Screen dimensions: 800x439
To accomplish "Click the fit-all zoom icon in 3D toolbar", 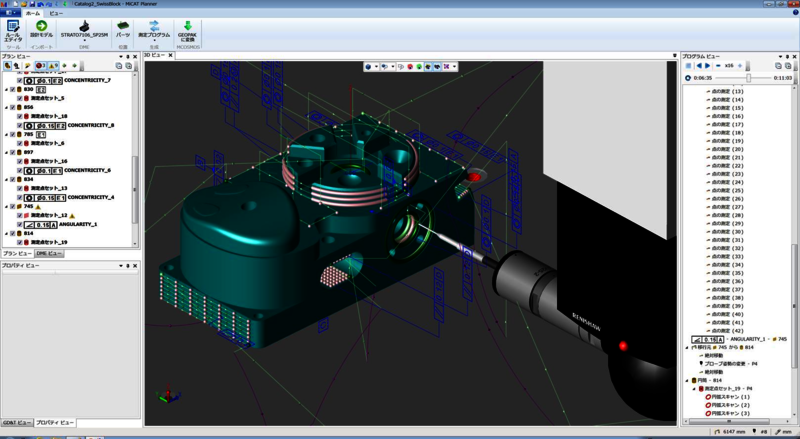I will point(446,66).
